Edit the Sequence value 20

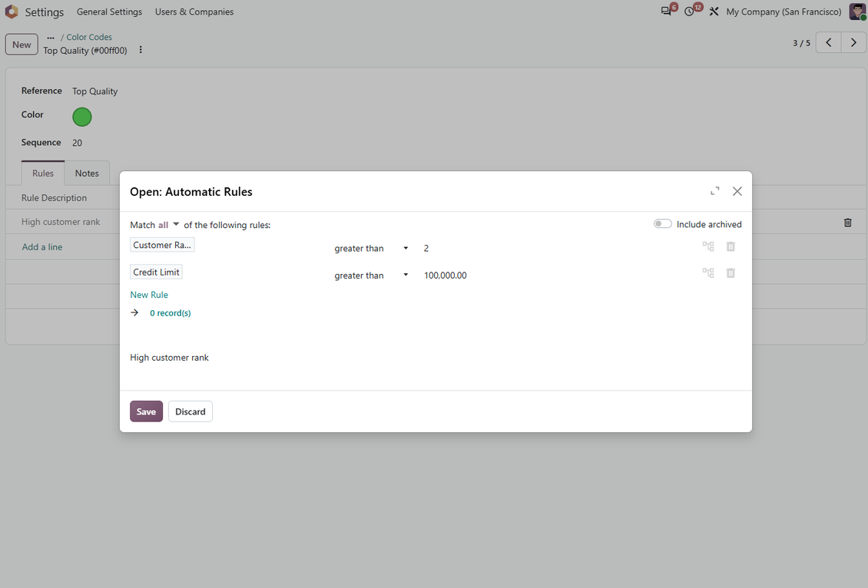coord(77,143)
